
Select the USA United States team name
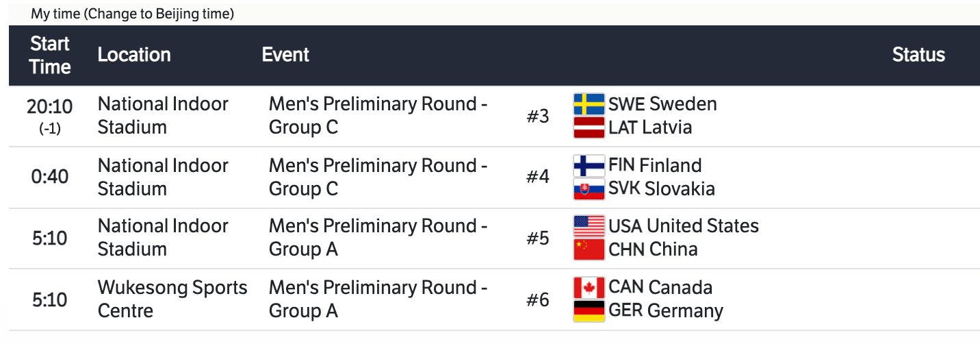point(684,226)
